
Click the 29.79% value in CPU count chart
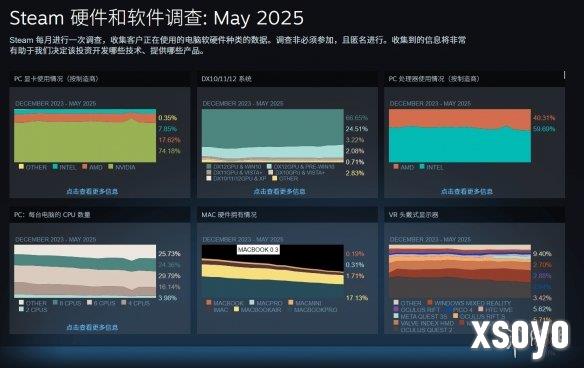(169, 276)
